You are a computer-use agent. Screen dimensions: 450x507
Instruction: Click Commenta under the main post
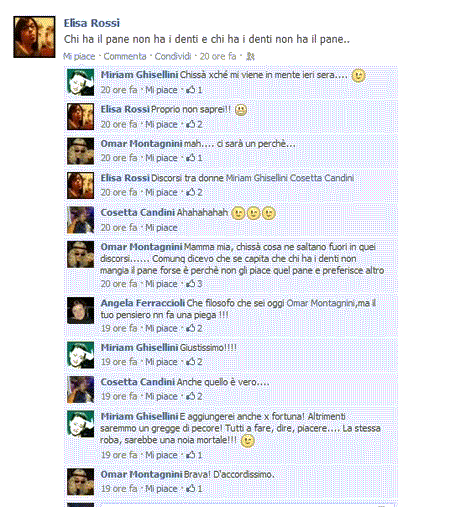point(125,56)
